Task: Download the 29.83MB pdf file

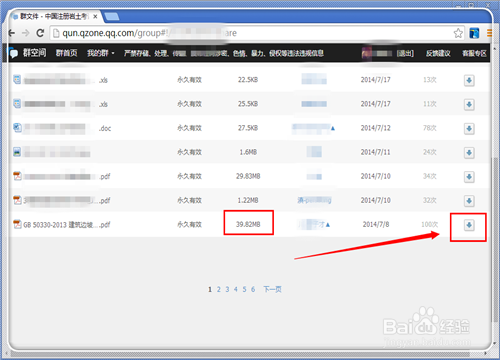Action: 469,177
